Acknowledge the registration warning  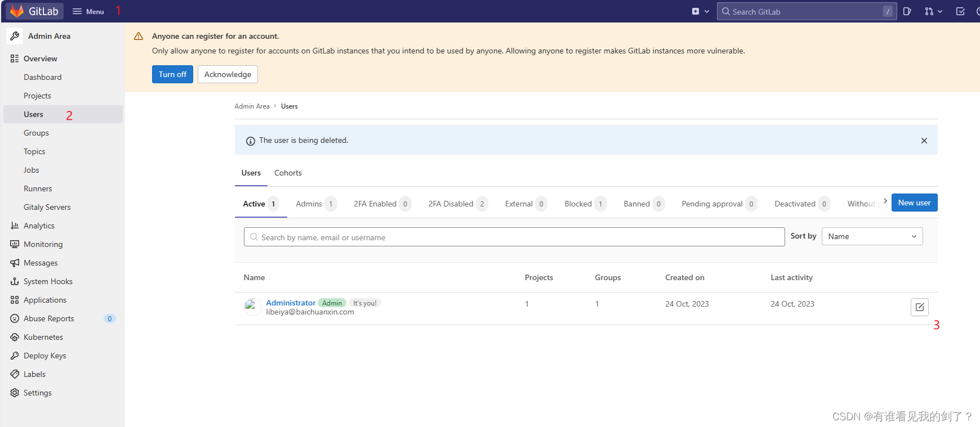228,74
